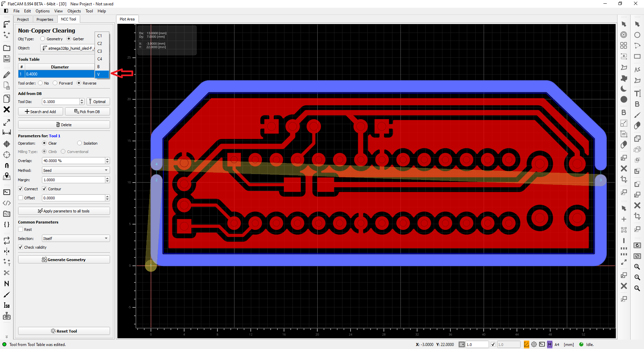Set tool order to Forward

click(55, 83)
